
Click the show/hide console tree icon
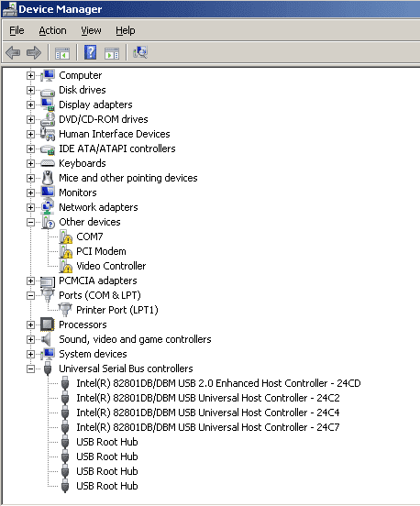62,53
